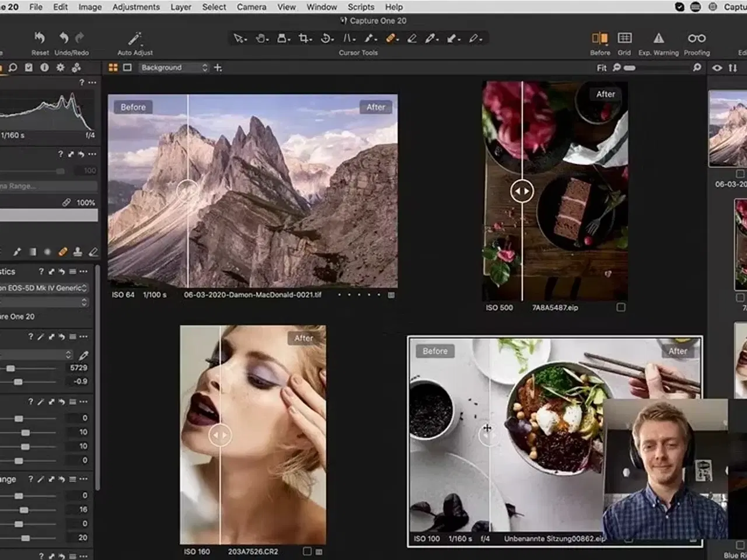Tick the checkbox next to 7A8A5487.eip
This screenshot has height=560, width=747.
621,307
